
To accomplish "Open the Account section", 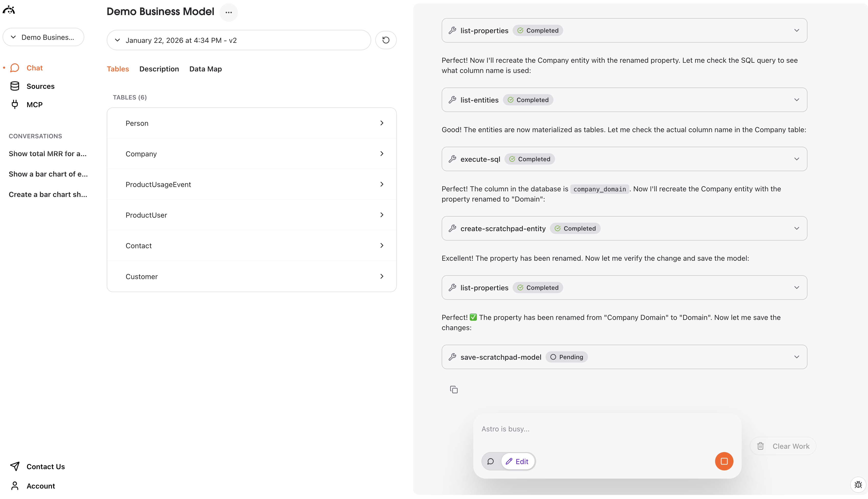I will coord(41,486).
